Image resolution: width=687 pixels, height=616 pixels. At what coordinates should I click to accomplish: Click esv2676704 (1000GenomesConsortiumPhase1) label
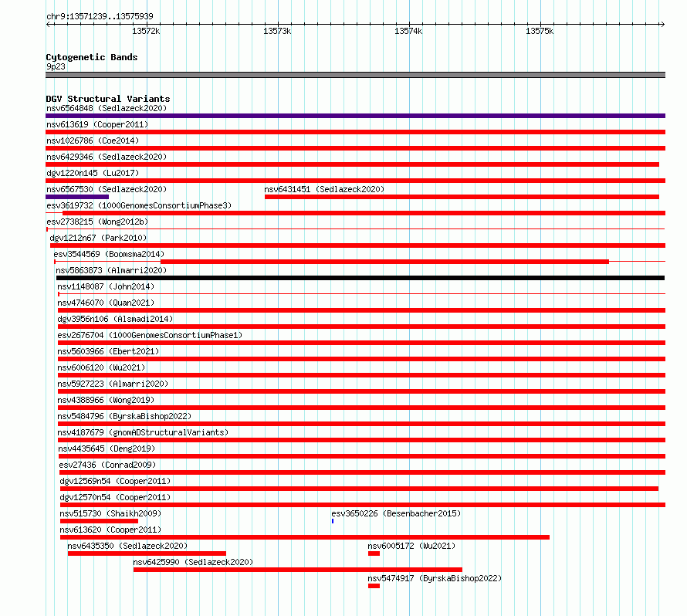[x=150, y=335]
